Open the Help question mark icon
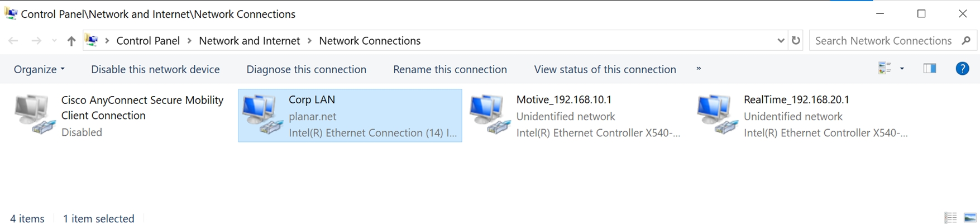 click(962, 69)
